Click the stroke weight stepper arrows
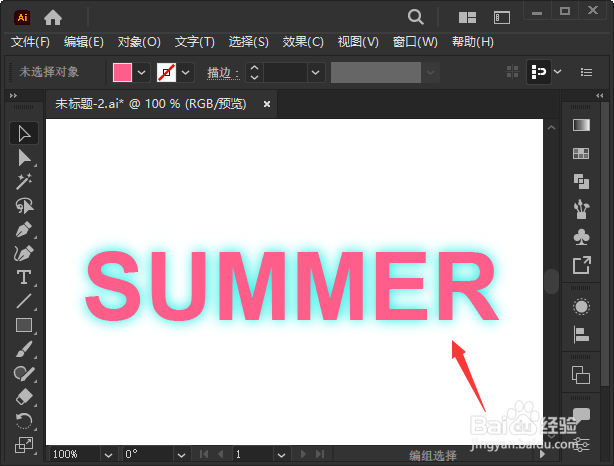Viewport: 614px width, 466px height. pyautogui.click(x=254, y=72)
